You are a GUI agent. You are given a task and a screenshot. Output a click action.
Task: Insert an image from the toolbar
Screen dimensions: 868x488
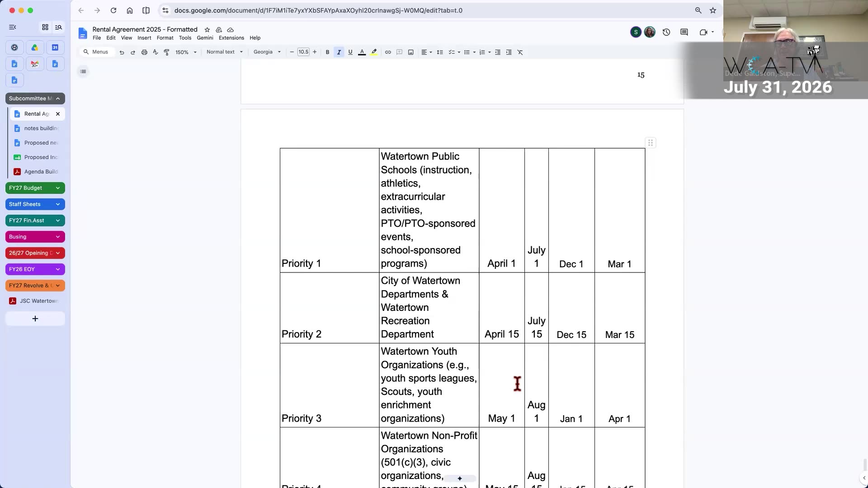click(410, 52)
